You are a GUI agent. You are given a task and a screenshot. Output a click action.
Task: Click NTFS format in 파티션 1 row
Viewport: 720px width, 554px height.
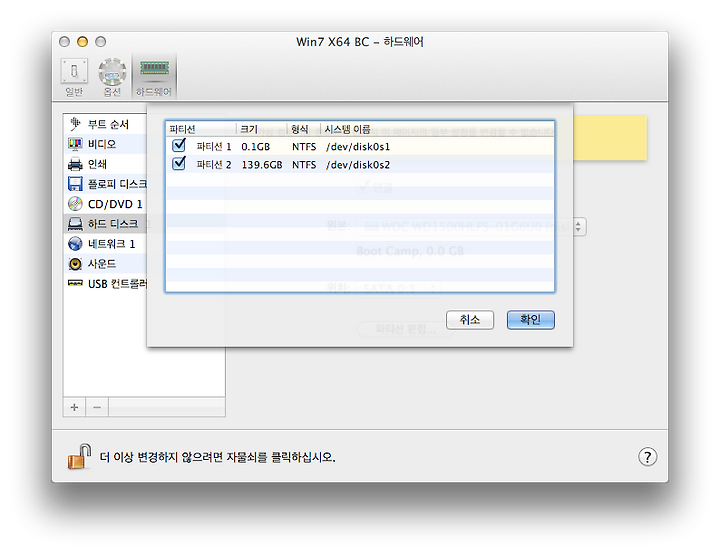(x=304, y=147)
